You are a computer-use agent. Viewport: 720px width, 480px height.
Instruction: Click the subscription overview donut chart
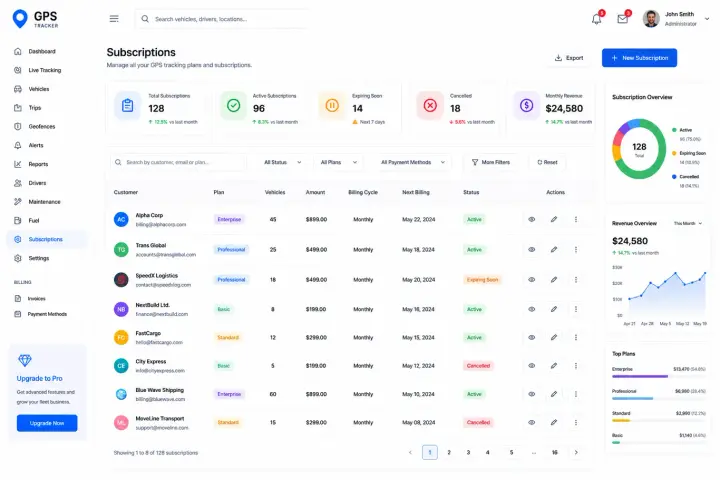pos(639,149)
